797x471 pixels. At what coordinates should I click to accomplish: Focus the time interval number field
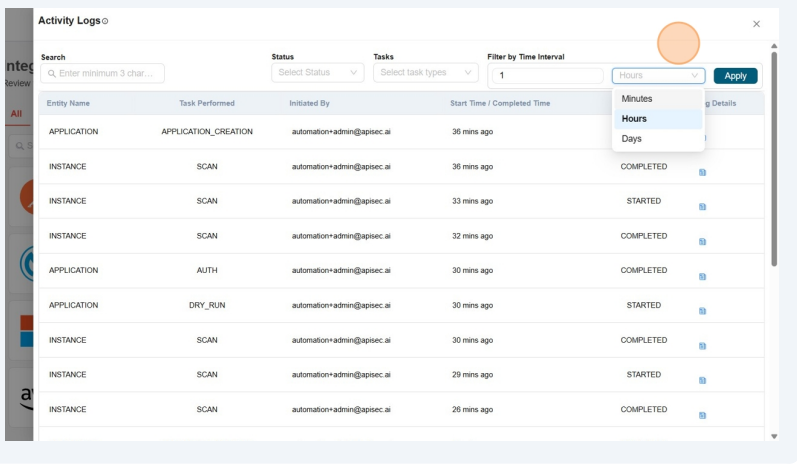point(547,76)
